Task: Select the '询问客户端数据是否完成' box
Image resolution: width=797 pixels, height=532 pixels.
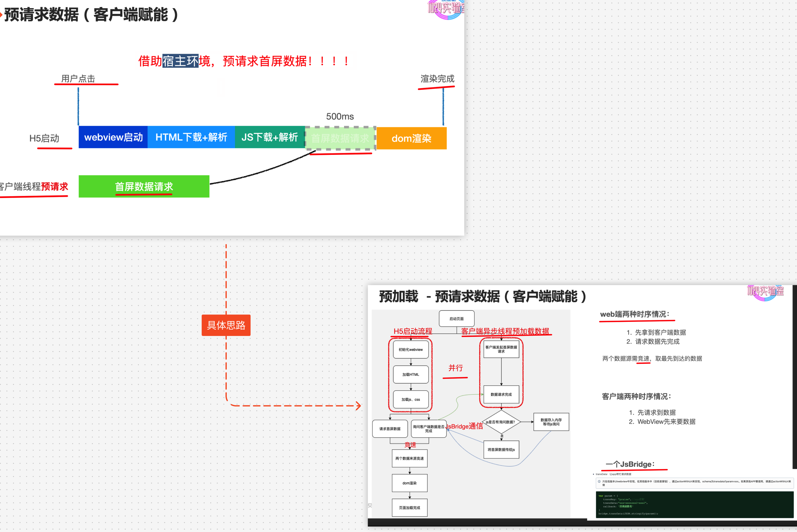Action: tap(429, 429)
